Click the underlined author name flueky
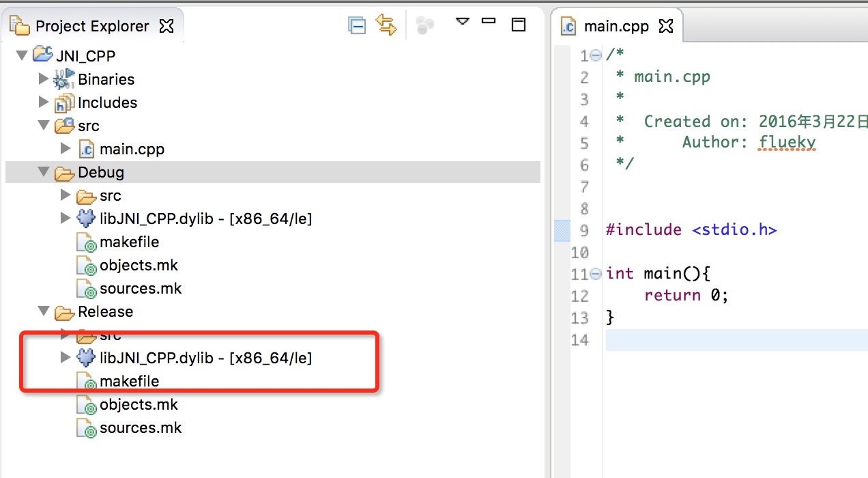This screenshot has width=868, height=478. pyautogui.click(x=787, y=143)
